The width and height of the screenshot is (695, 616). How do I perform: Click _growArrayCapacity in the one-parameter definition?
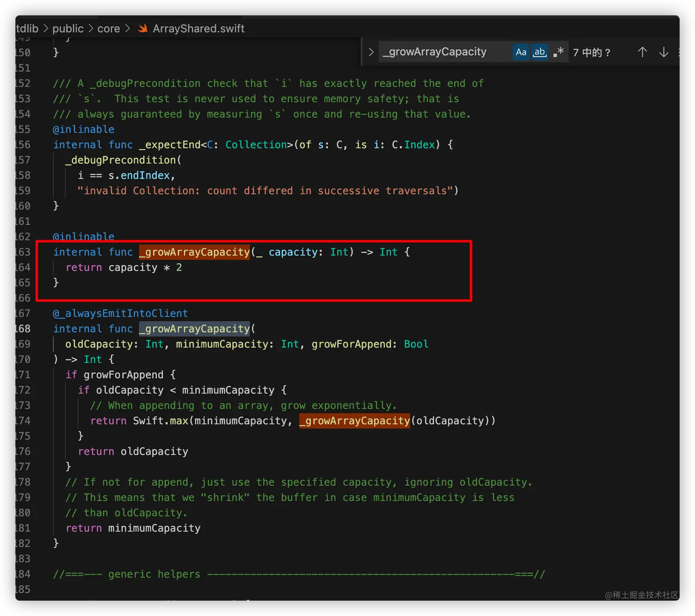[194, 252]
